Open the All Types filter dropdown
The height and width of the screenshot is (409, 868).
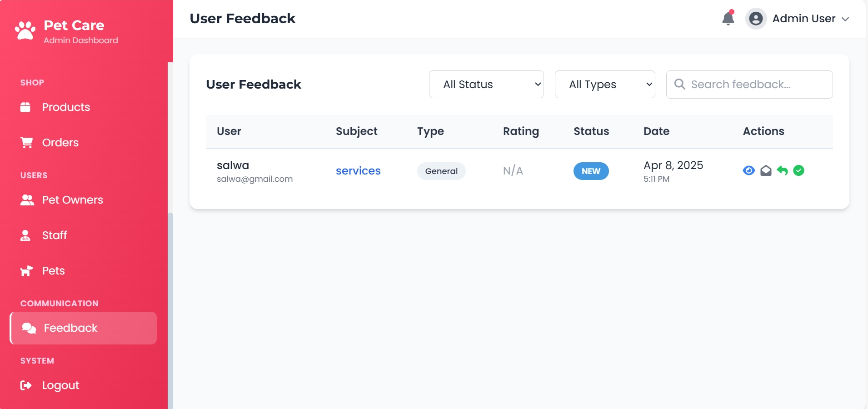coord(604,85)
